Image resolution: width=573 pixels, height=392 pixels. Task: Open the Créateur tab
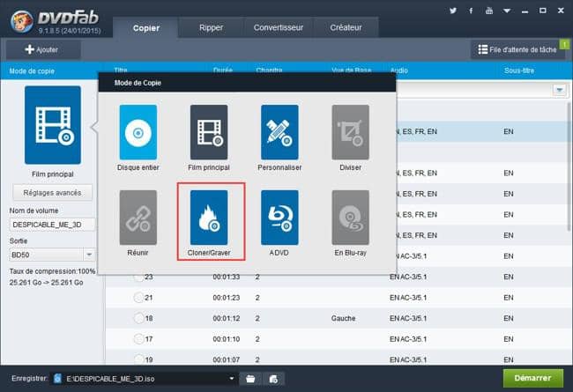tap(346, 28)
